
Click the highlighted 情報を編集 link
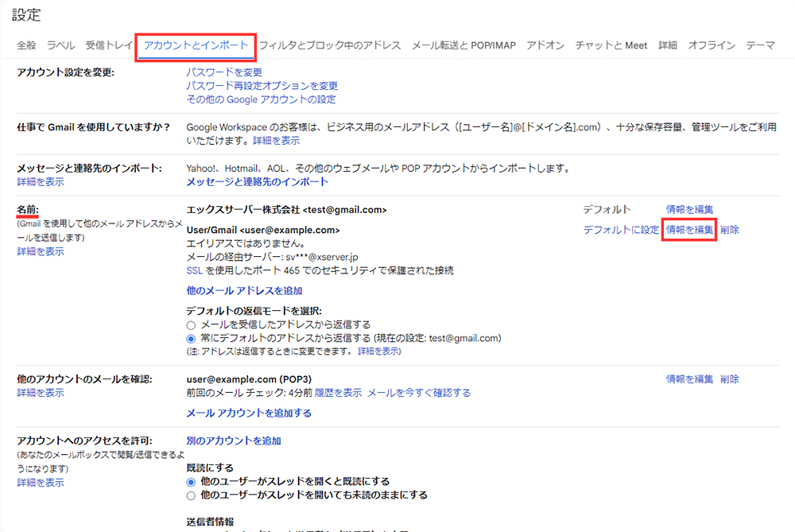(688, 229)
